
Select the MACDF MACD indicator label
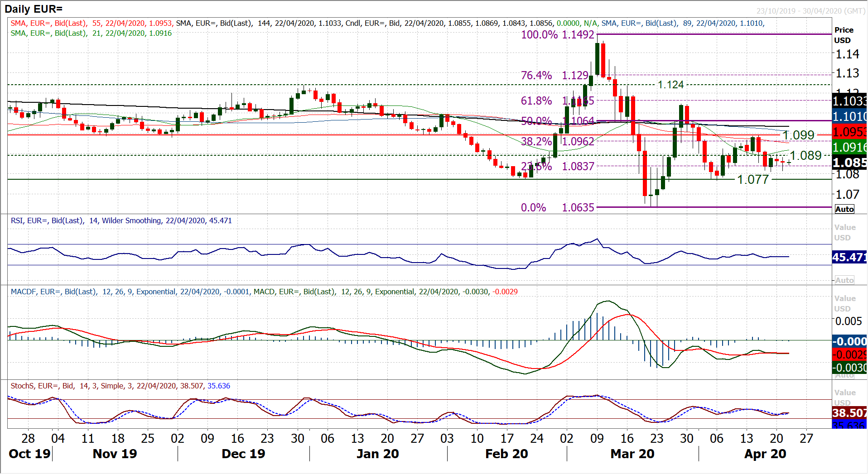(x=264, y=292)
